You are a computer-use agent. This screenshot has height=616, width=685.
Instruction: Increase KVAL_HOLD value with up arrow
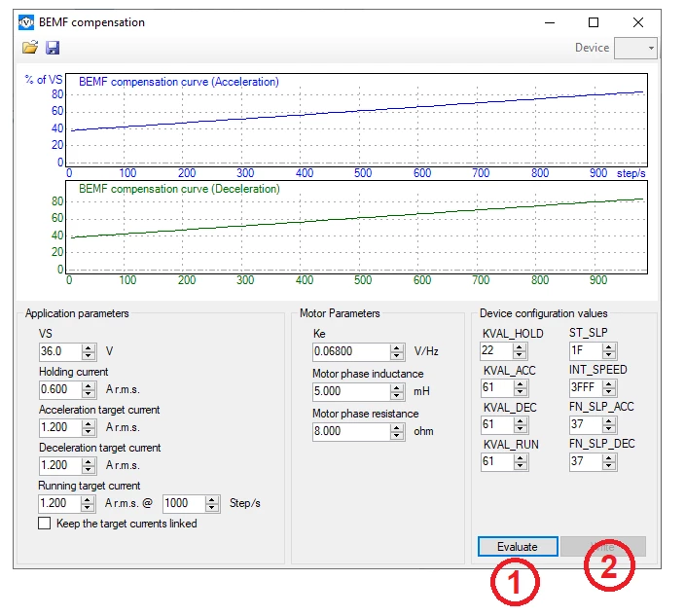[519, 347]
